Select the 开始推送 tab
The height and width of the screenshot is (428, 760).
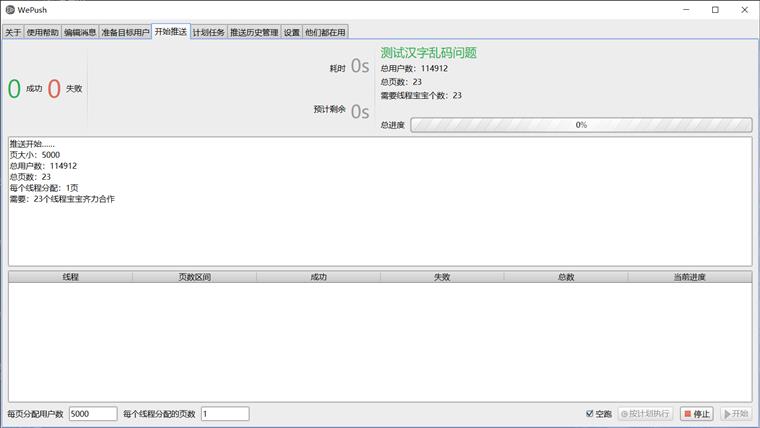[x=171, y=32]
